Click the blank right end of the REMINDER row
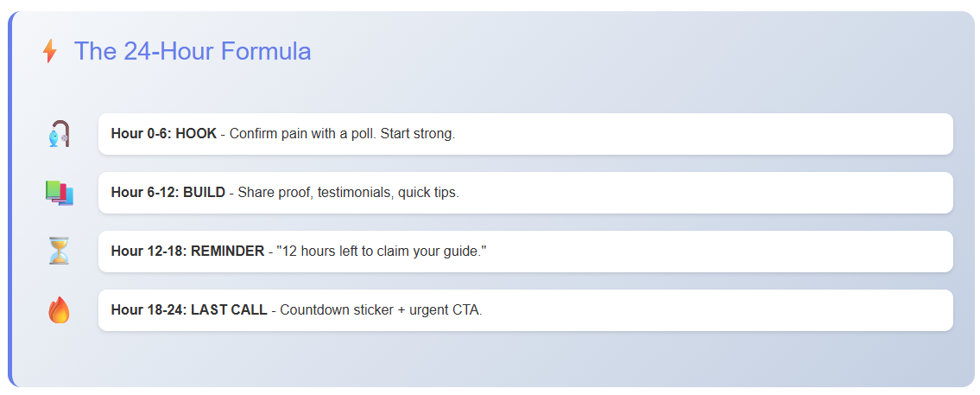980x395 pixels. [x=777, y=252]
